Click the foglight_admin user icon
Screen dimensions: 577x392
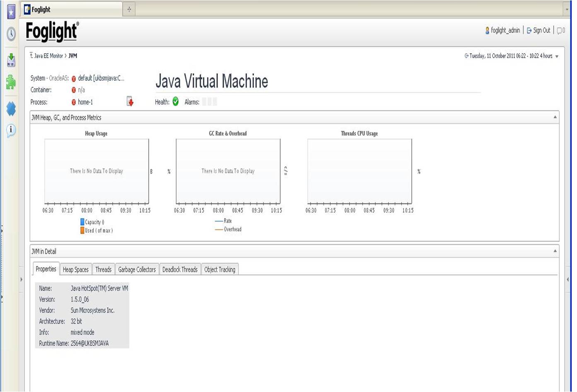coord(488,30)
